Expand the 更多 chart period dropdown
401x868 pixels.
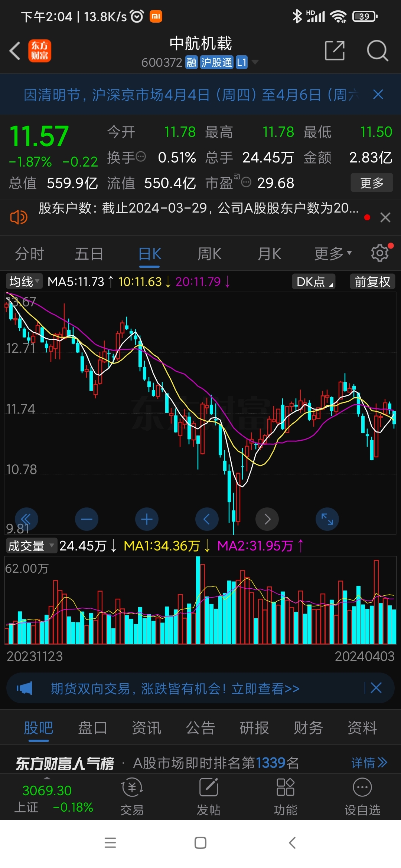coord(333,254)
